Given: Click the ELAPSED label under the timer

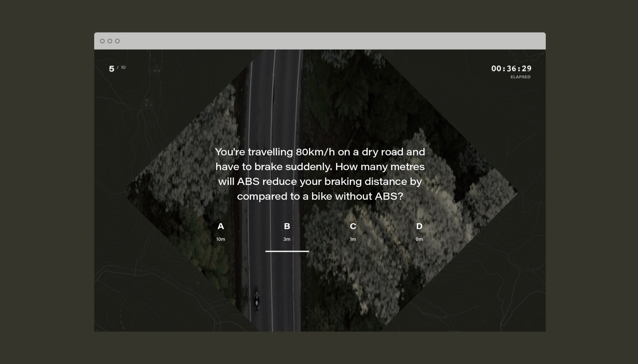Looking at the screenshot, I should click(520, 77).
